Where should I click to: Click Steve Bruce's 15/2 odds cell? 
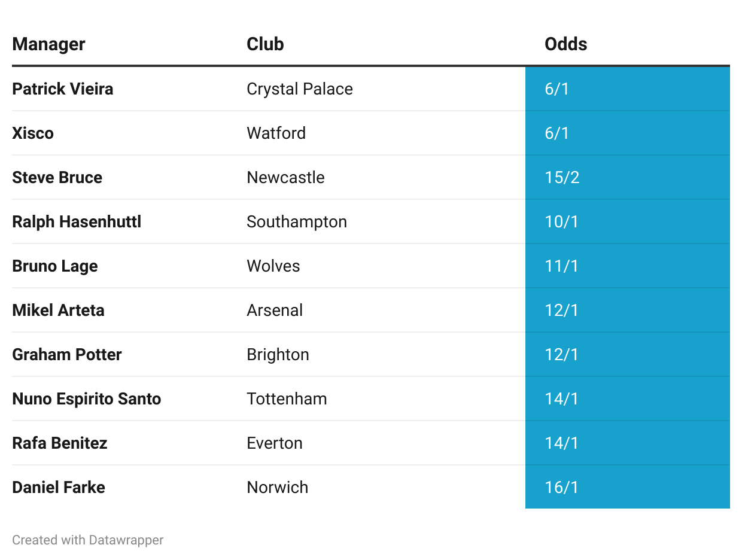pyautogui.click(x=562, y=178)
